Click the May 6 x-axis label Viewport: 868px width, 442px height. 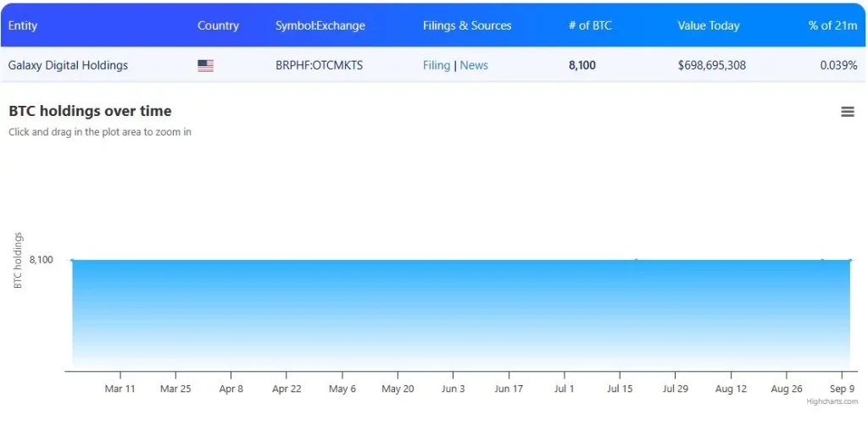click(342, 389)
